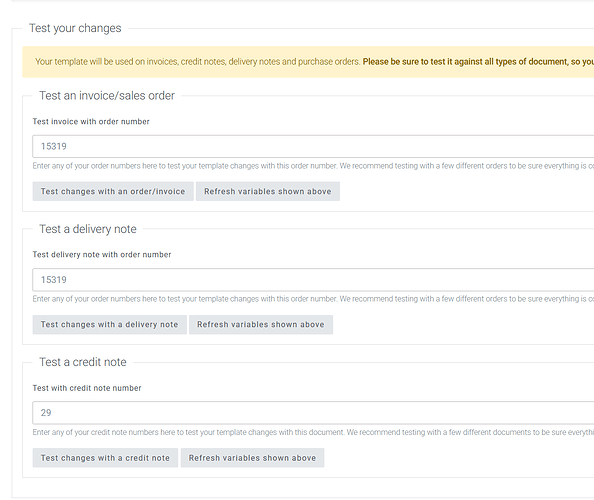The image size is (594, 500).
Task: Click the help text under invoice order field
Action: 313,166
